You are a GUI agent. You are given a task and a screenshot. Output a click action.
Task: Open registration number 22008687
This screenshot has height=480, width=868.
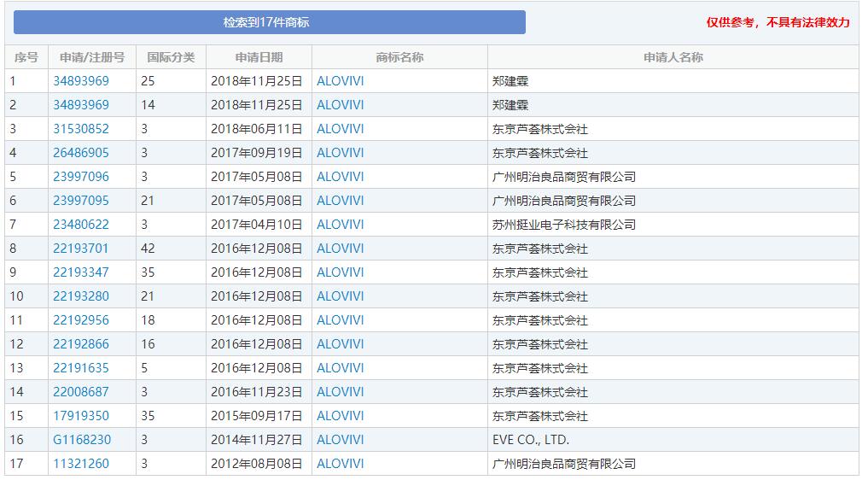point(81,391)
